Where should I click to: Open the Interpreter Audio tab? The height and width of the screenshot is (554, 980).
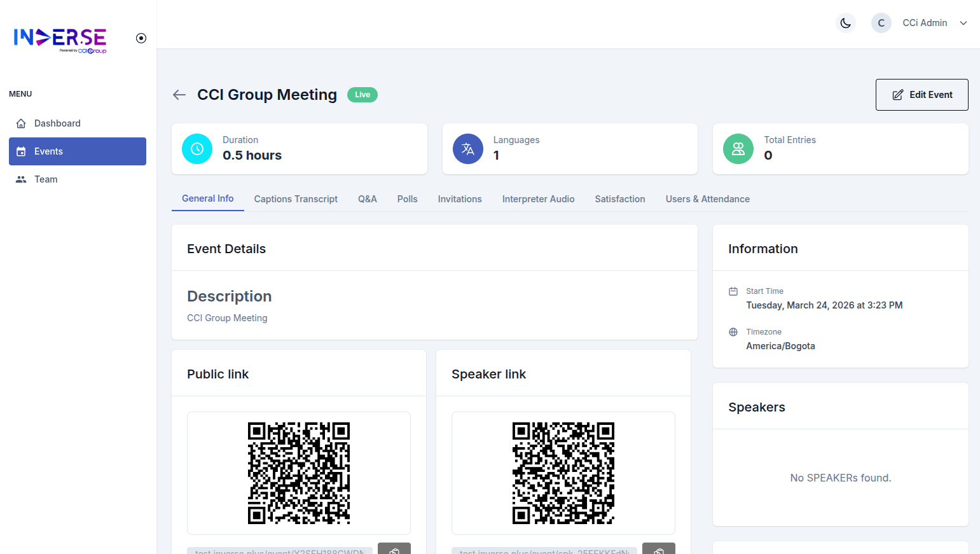pyautogui.click(x=538, y=199)
